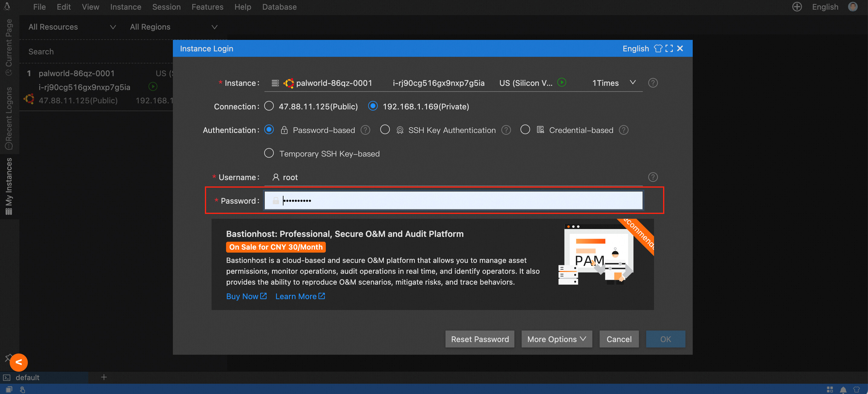868x394 pixels.
Task: Select Credential-based authentication
Action: click(525, 130)
